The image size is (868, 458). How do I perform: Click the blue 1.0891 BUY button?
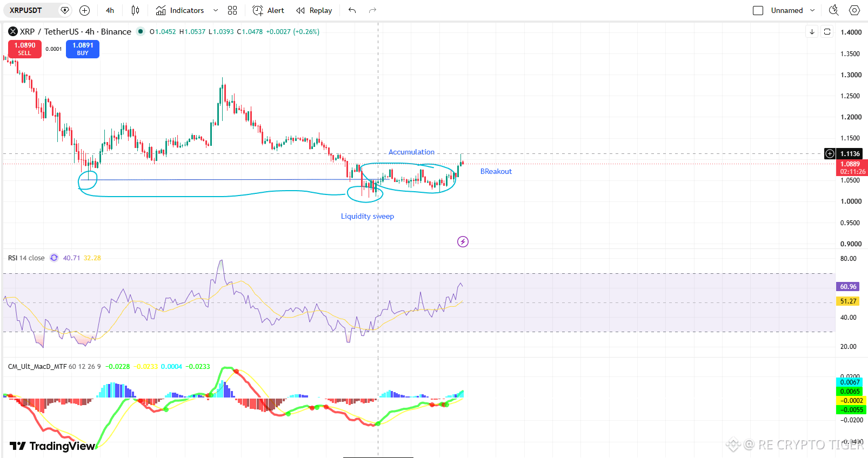tap(83, 49)
